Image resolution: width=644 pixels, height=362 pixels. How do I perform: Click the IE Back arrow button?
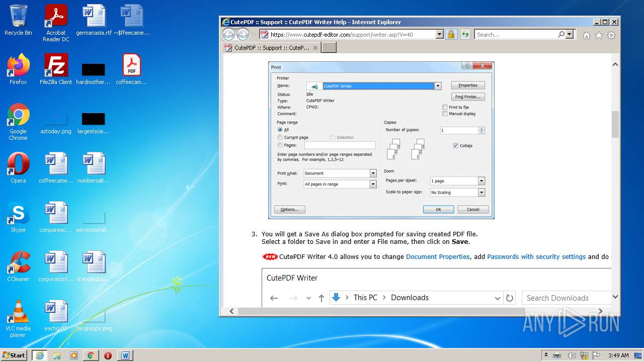(228, 34)
